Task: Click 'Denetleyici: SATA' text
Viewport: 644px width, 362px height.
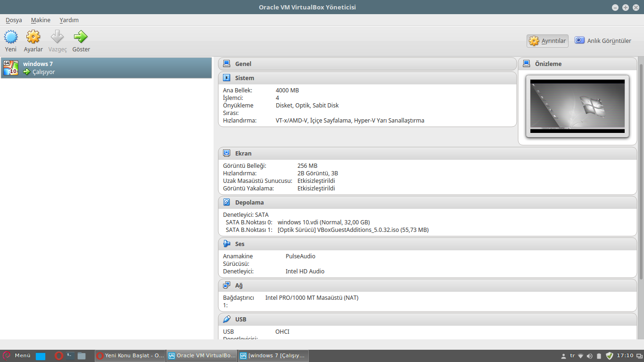Action: coord(246,215)
